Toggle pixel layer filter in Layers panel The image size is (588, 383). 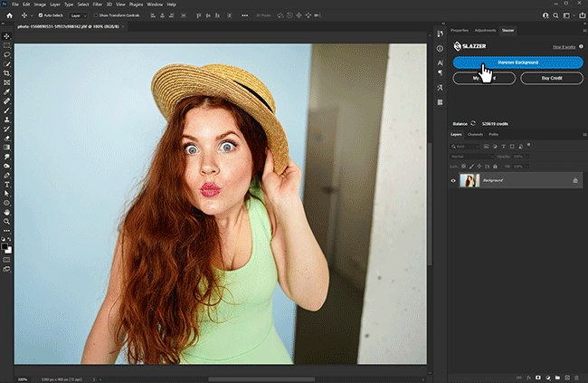[486, 147]
